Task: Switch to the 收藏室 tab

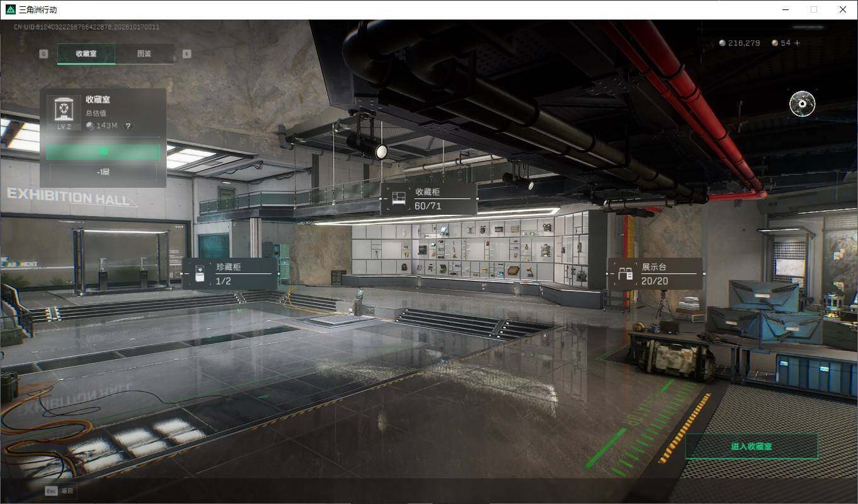Action: [86, 54]
